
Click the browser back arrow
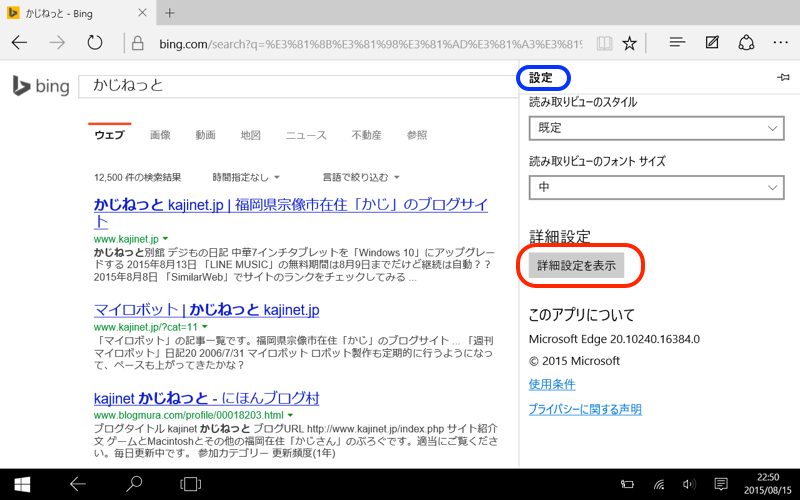19,43
